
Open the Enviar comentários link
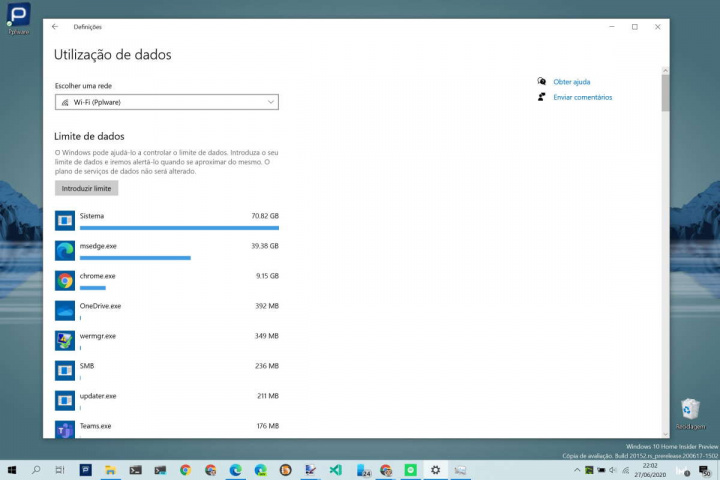tap(582, 98)
